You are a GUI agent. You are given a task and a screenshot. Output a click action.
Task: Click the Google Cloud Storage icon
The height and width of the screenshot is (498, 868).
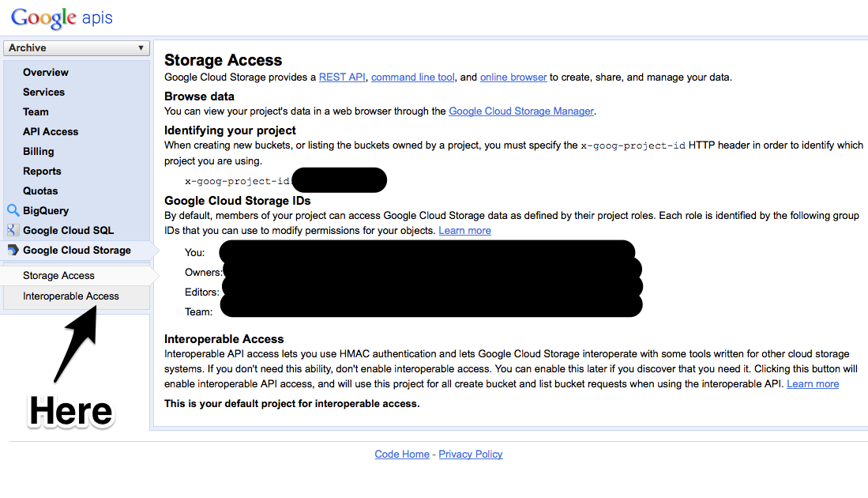[13, 251]
